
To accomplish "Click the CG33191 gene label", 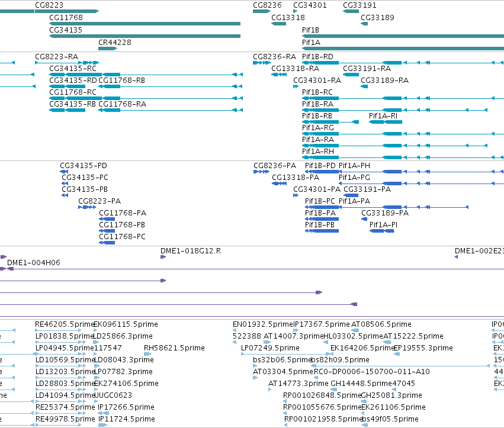I will [359, 5].
